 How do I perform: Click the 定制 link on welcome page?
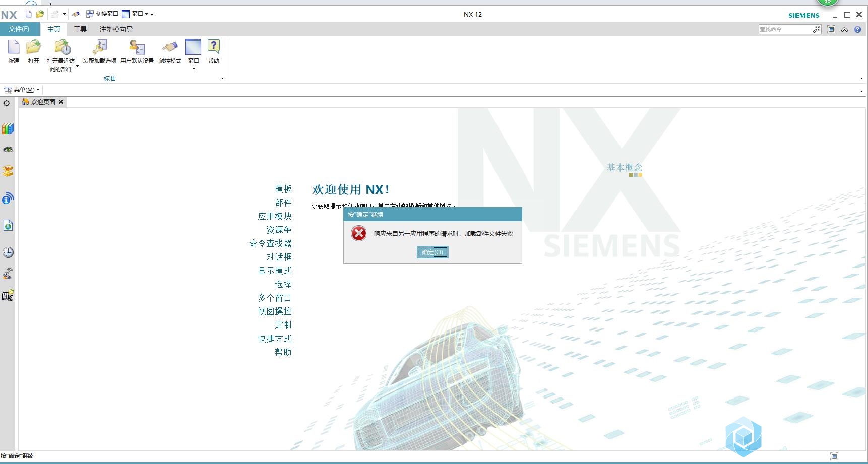pos(283,325)
